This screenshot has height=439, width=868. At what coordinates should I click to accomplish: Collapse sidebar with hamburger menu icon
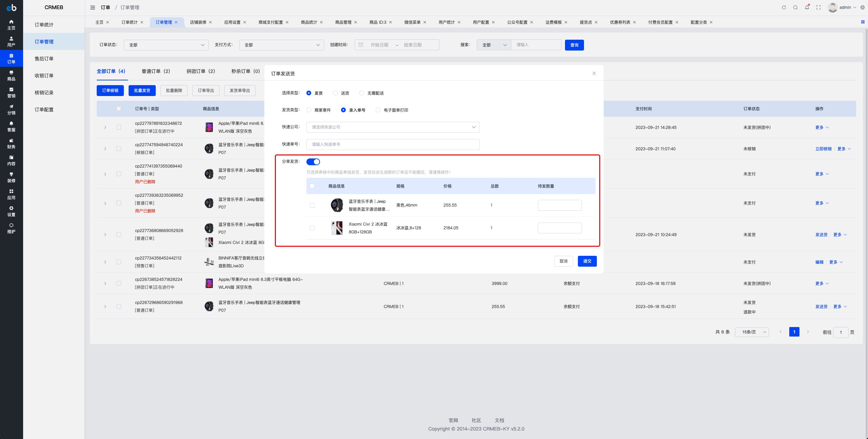93,7
